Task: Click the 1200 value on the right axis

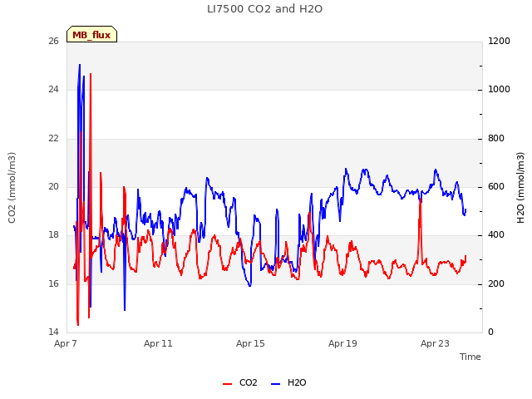Action: pyautogui.click(x=499, y=41)
